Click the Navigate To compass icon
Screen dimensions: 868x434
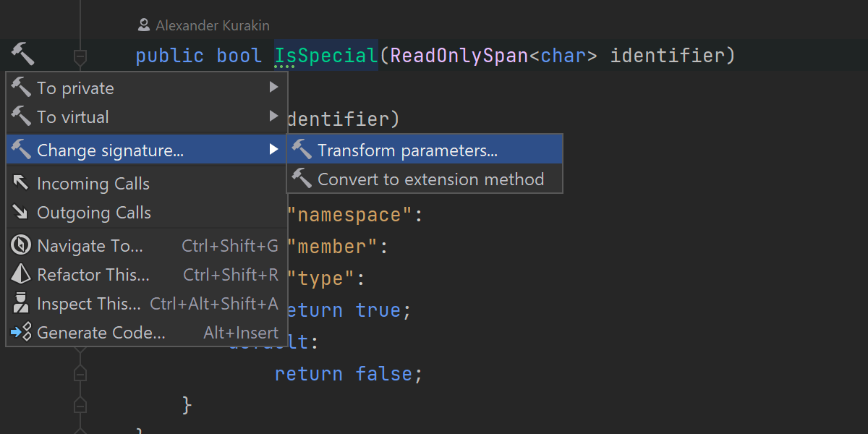(21, 246)
